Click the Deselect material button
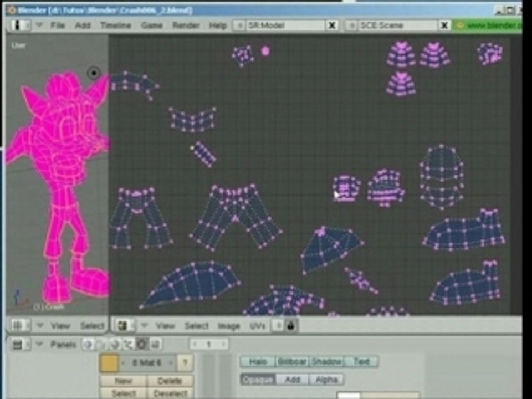532x399 pixels. [170, 393]
